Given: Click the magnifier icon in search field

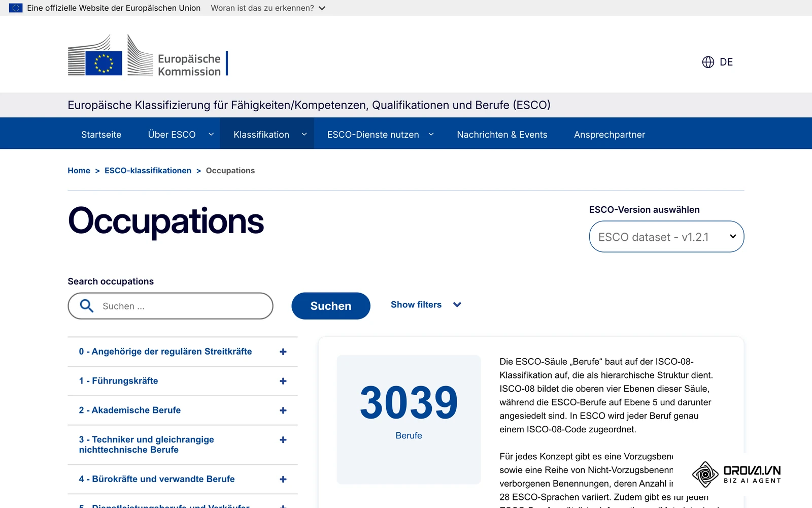Looking at the screenshot, I should [87, 306].
